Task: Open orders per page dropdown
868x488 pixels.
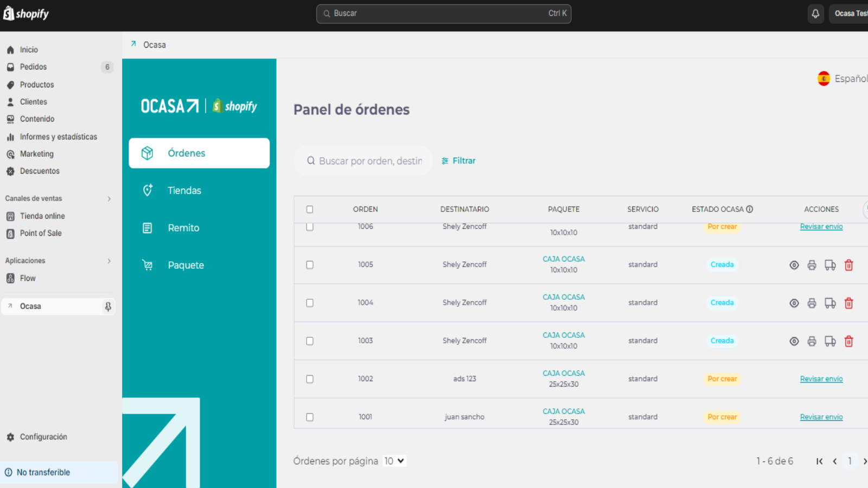Action: coord(394,461)
